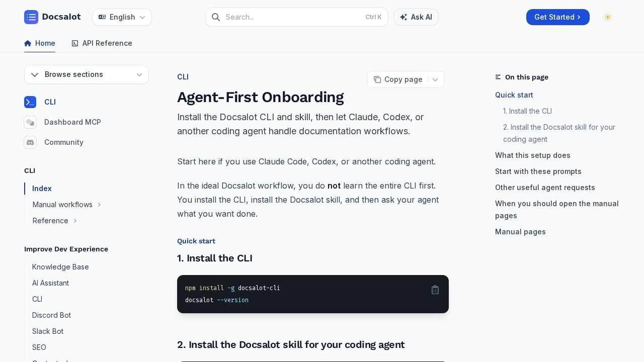Open the English language dropdown
Screen dimensions: 644x362
coord(122,17)
